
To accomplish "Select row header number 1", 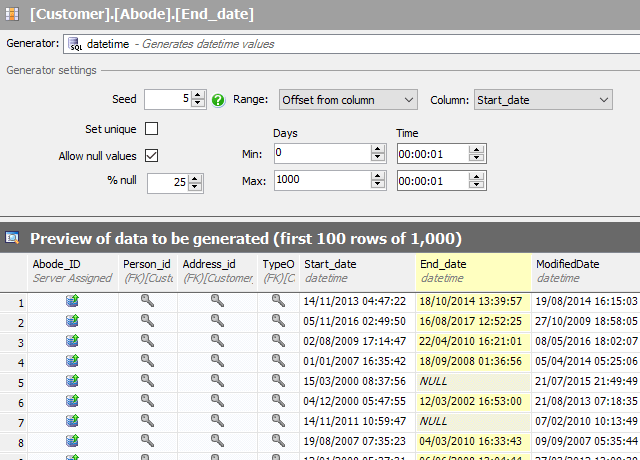I will 13,303.
